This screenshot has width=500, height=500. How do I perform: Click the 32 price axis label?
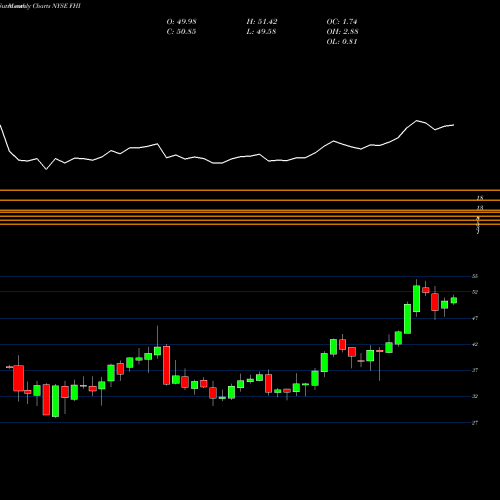click(x=475, y=396)
